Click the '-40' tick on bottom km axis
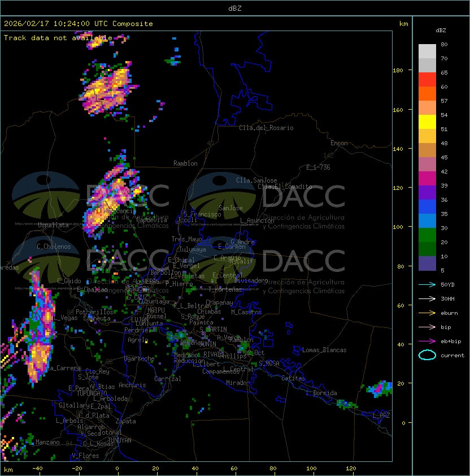Screen dimensions: 470x476 38,469
